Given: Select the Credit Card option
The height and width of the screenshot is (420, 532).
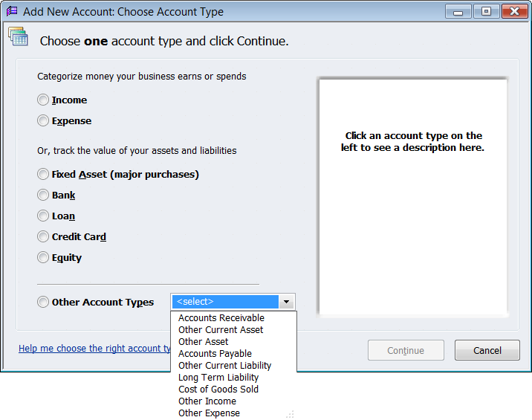Looking at the screenshot, I should (43, 237).
